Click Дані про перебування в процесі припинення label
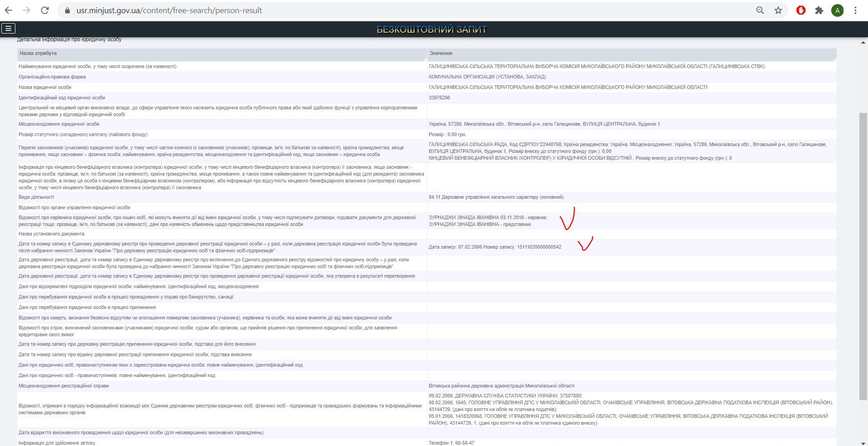This screenshot has height=446, width=868. [x=87, y=307]
